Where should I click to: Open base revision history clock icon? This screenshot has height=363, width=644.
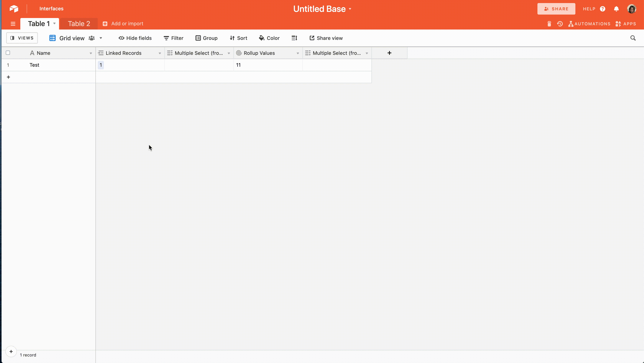click(x=560, y=24)
